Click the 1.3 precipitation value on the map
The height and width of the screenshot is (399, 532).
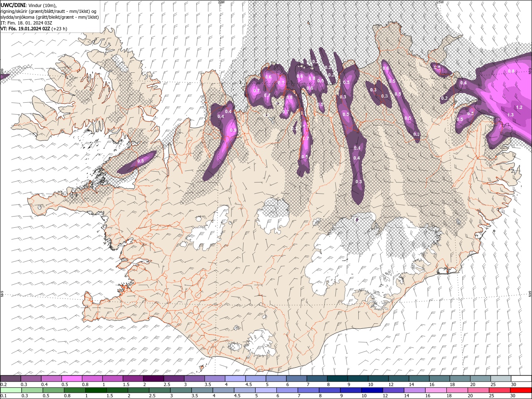(x=511, y=115)
